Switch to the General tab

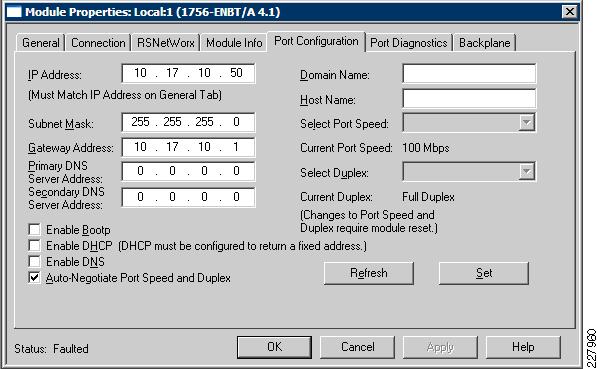pos(40,43)
